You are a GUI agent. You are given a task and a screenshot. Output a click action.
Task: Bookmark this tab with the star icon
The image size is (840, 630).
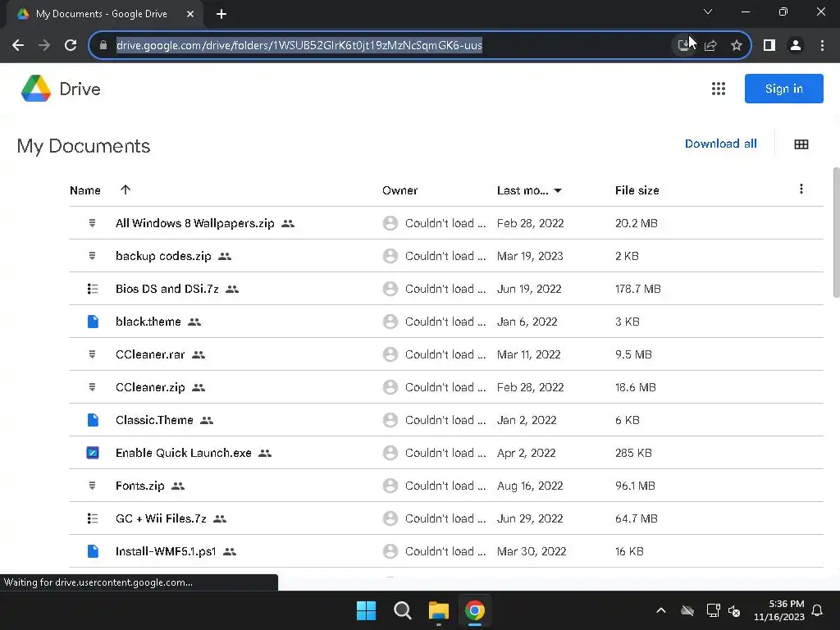737,46
